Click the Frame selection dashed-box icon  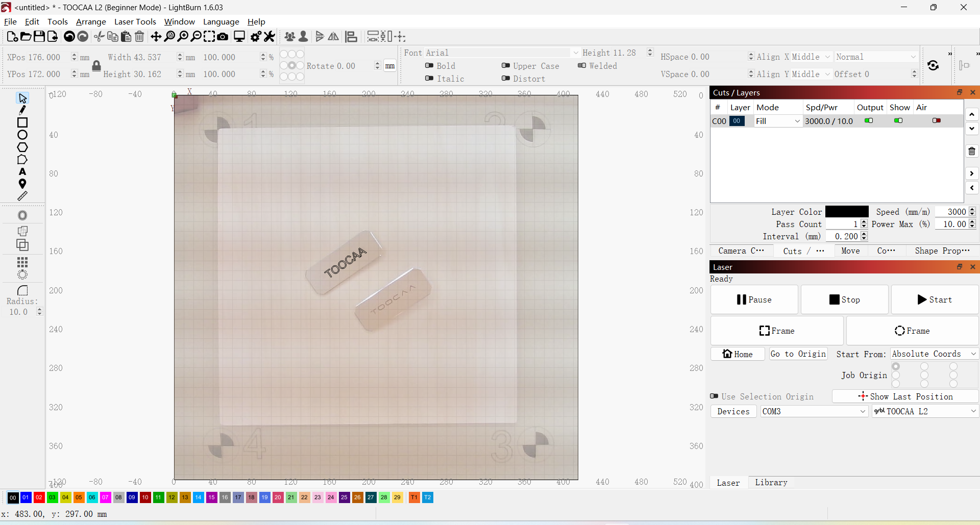coord(209,37)
